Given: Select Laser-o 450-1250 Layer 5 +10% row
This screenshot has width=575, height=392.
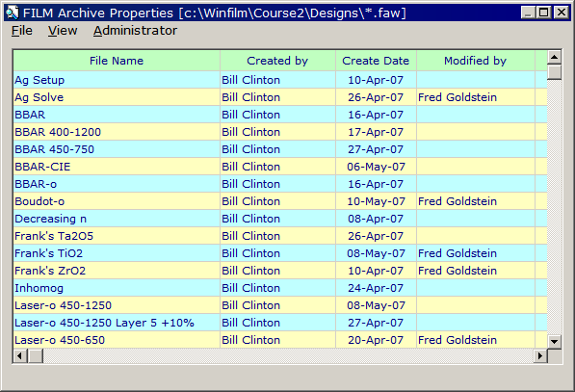Looking at the screenshot, I should [280, 323].
